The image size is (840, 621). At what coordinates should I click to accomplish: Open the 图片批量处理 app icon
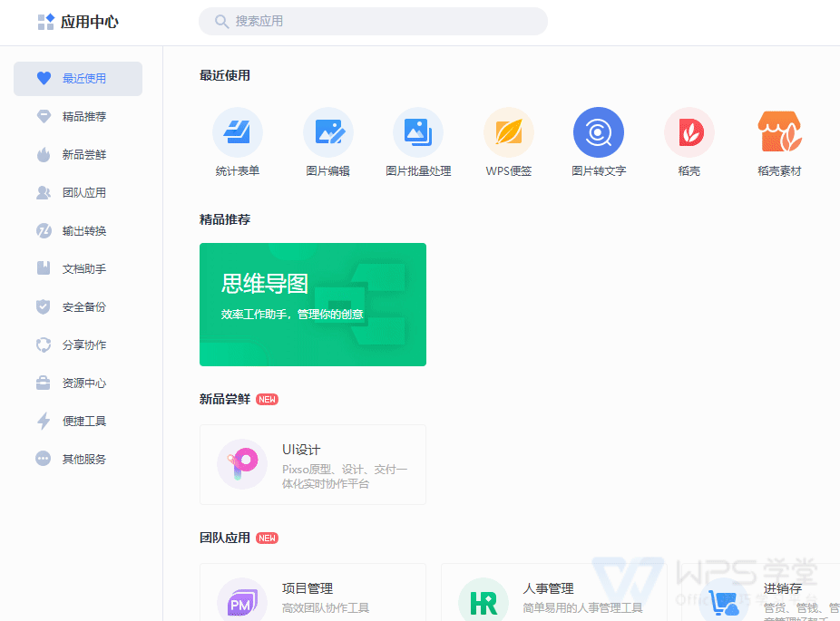click(x=418, y=132)
